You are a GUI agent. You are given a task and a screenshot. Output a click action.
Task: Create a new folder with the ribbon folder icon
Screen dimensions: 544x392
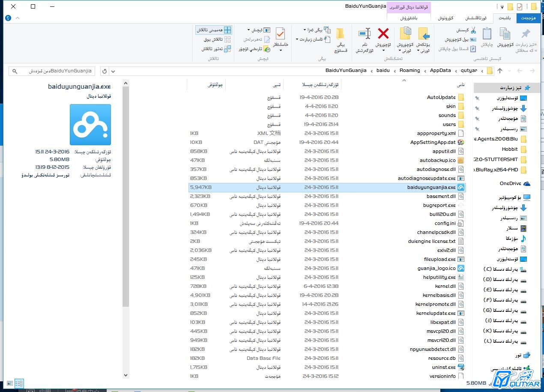(x=340, y=34)
